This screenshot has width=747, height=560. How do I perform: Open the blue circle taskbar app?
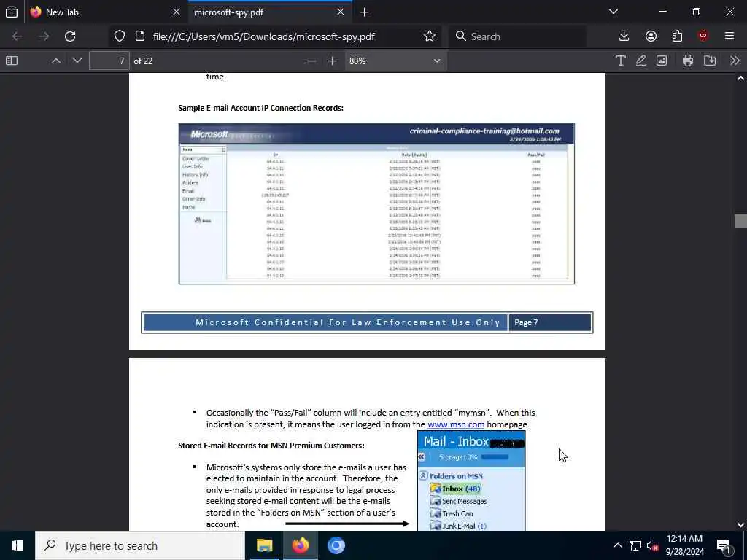tap(336, 545)
